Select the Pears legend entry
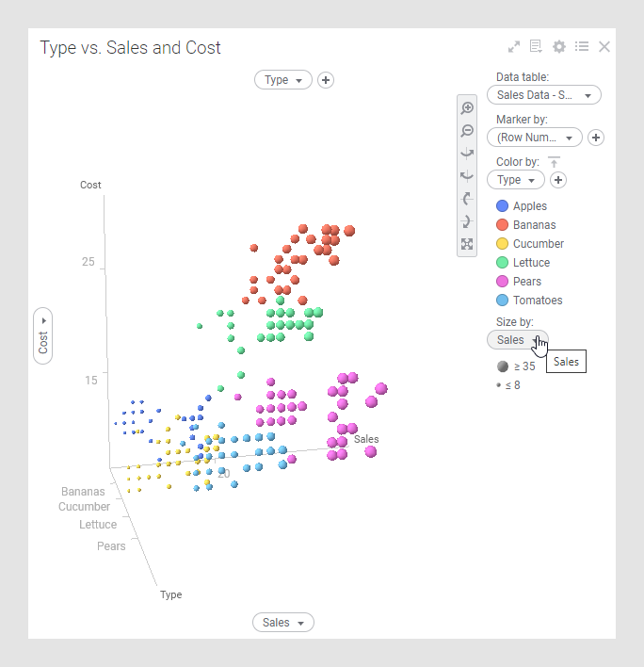Viewport: 644px width, 667px height. tap(527, 282)
